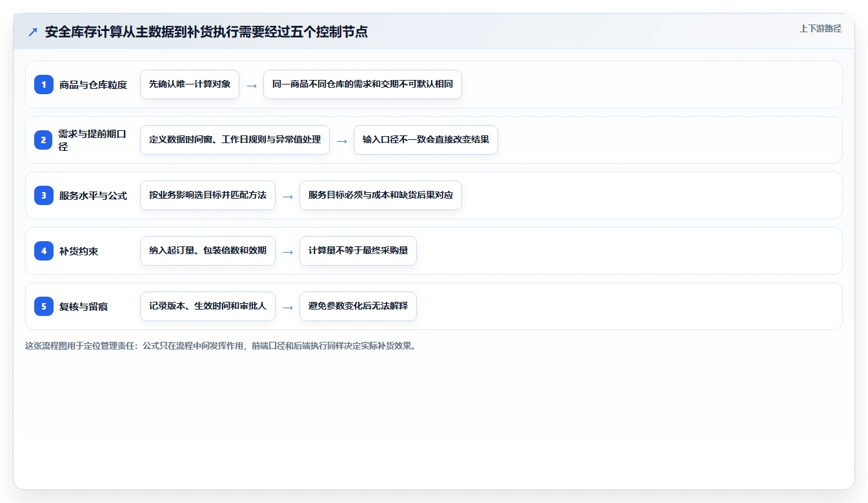The image size is (868, 503).
Task: Click the diagonal arrow icon beside the title
Action: coord(32,32)
